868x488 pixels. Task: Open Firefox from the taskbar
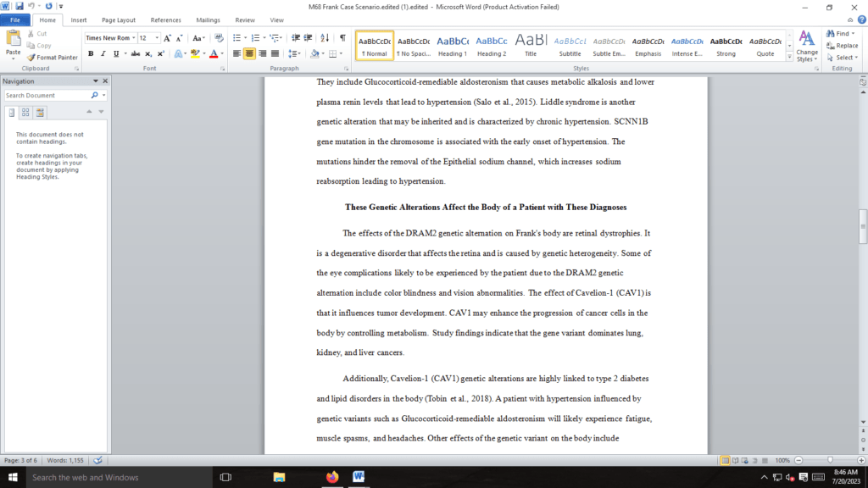pos(331,477)
